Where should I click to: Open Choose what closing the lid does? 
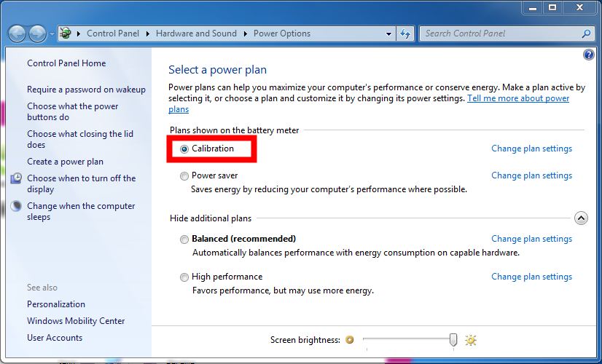[80, 139]
